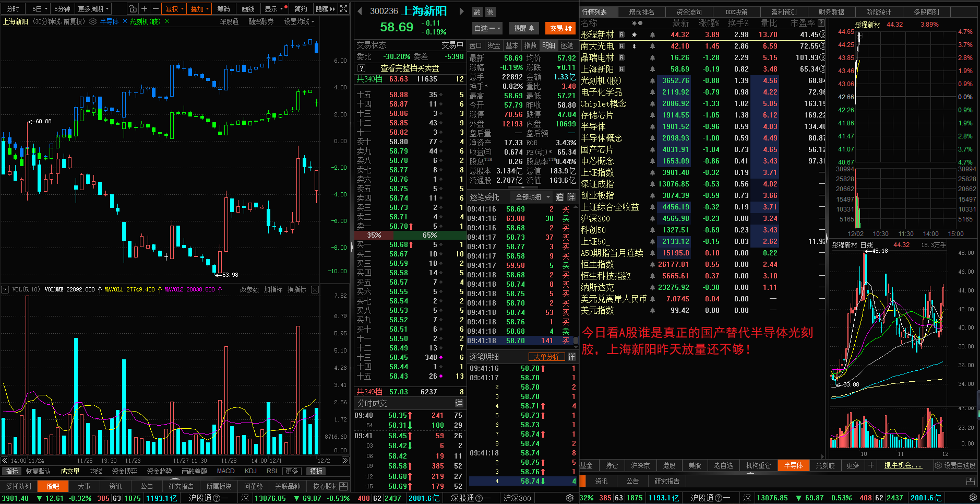Toggle 筹码 chip distribution view

[x=223, y=9]
